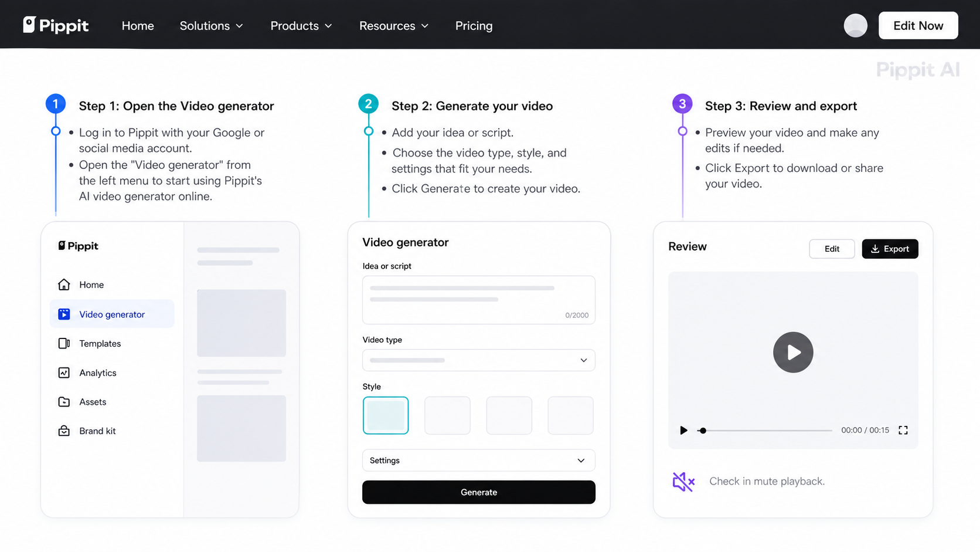Click the "Check in mute playback." text
This screenshot has height=552, width=980.
[x=767, y=482]
